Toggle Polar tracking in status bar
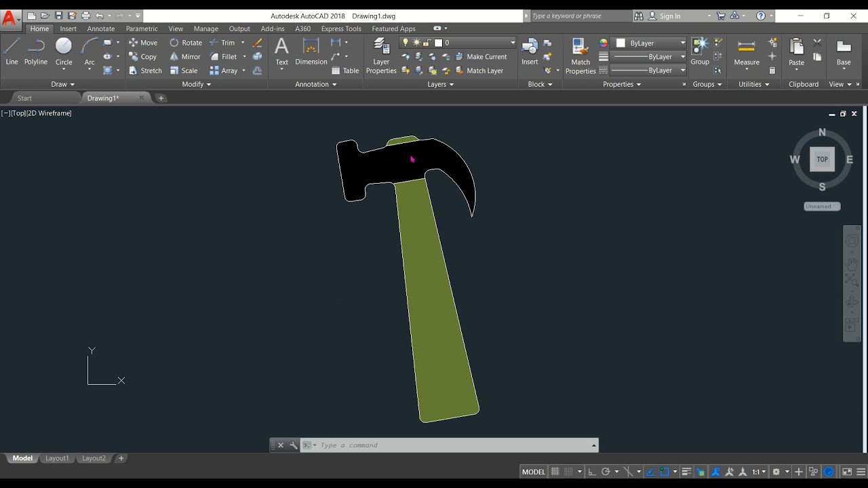This screenshot has height=488, width=868. [x=606, y=472]
